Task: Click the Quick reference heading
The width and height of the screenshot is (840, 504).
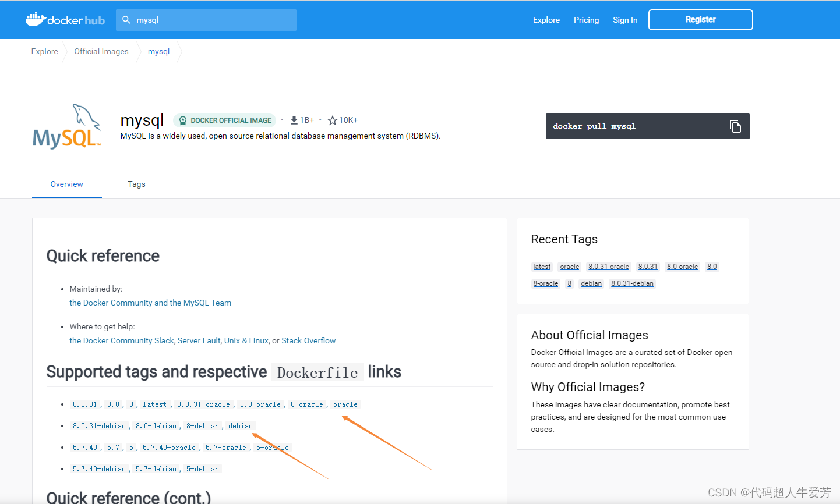Action: (x=103, y=256)
